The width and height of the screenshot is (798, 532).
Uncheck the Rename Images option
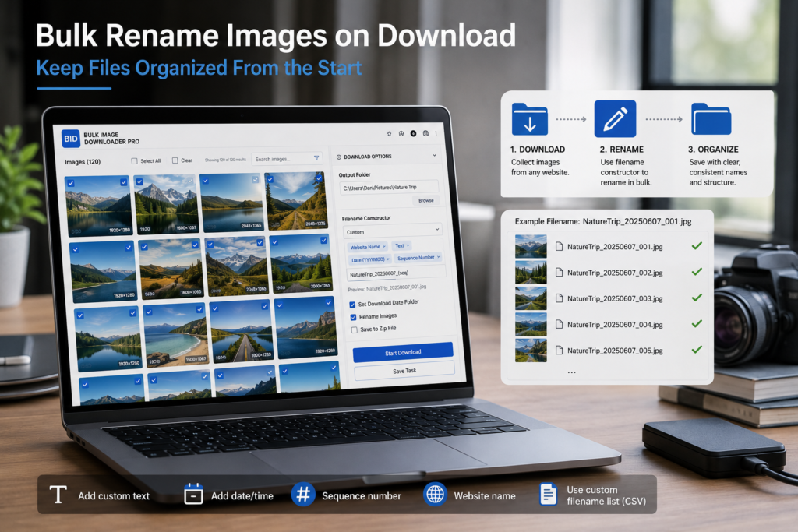click(x=353, y=317)
